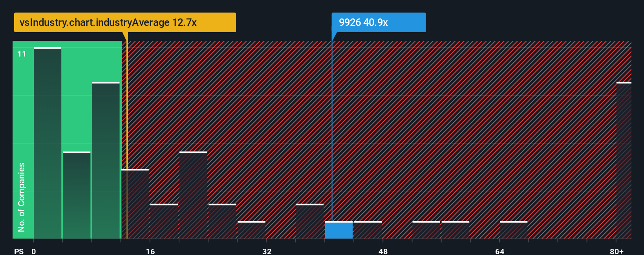Click the x-axis label 48
Image resolution: width=644 pixels, height=255 pixels.
[x=383, y=251]
